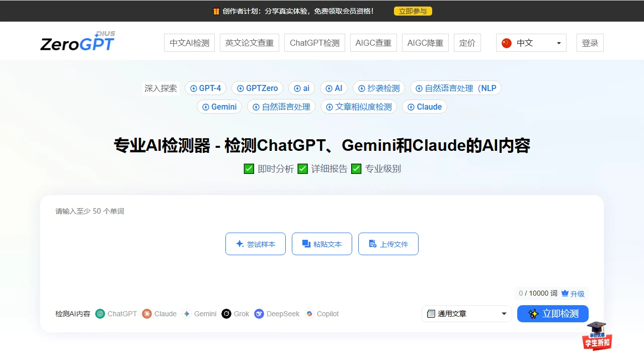Click the Gemini model icon
Viewport: 644px width, 362px height.
(187, 314)
